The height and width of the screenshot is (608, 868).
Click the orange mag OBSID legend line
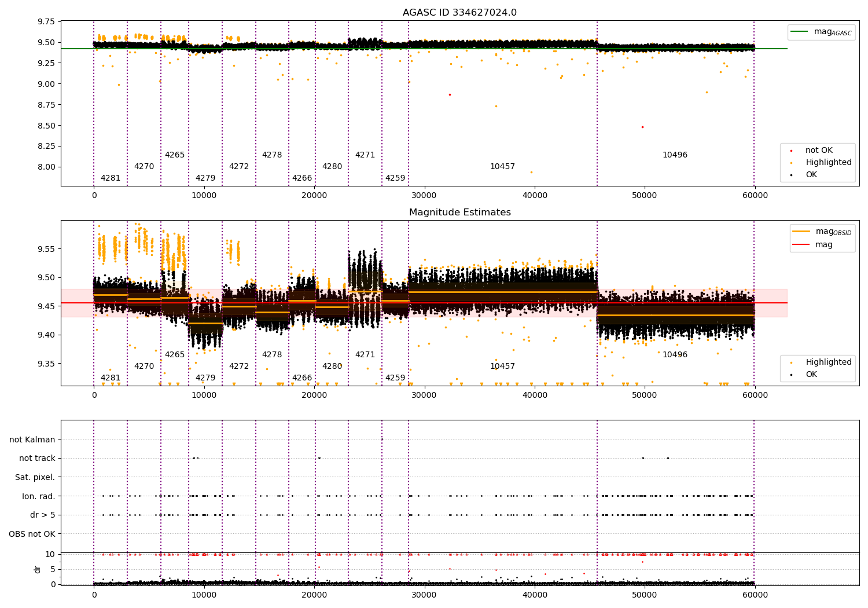click(x=801, y=232)
